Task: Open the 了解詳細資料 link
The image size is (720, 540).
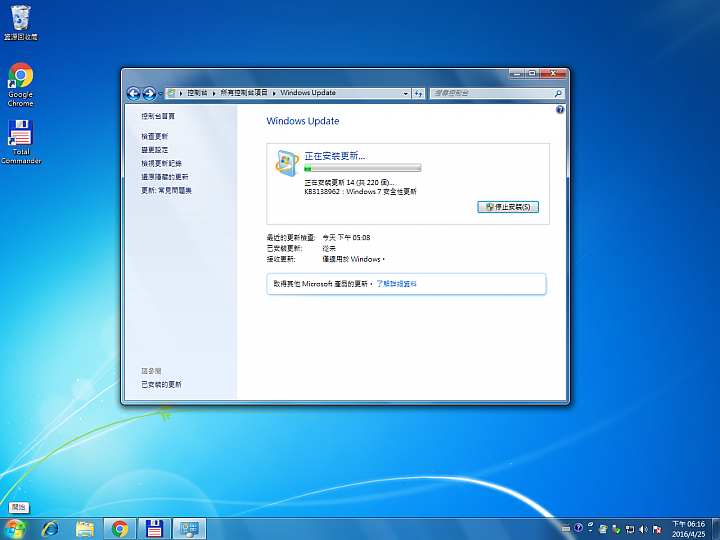Action: tap(396, 284)
